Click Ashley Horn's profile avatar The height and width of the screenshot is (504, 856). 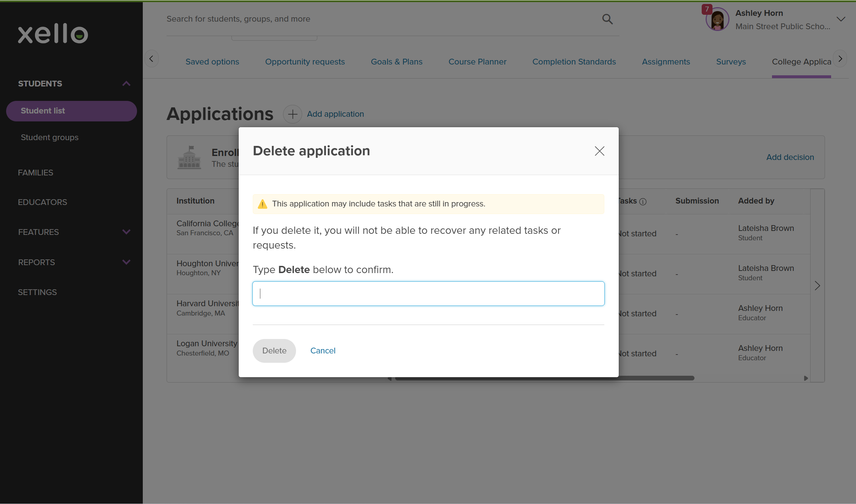coord(717,19)
